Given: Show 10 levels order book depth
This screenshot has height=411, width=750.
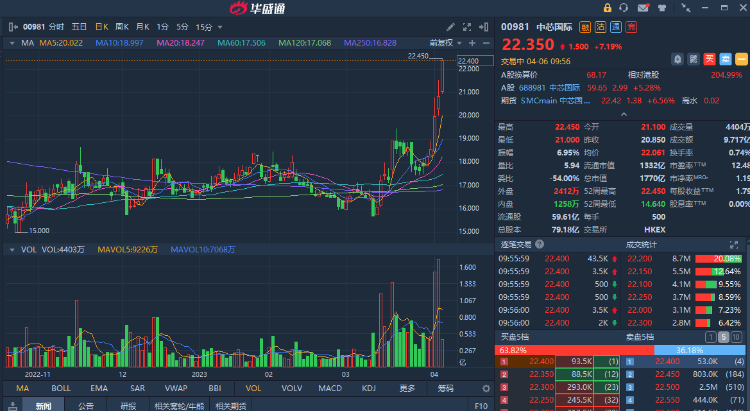Looking at the screenshot, I should click(737, 337).
